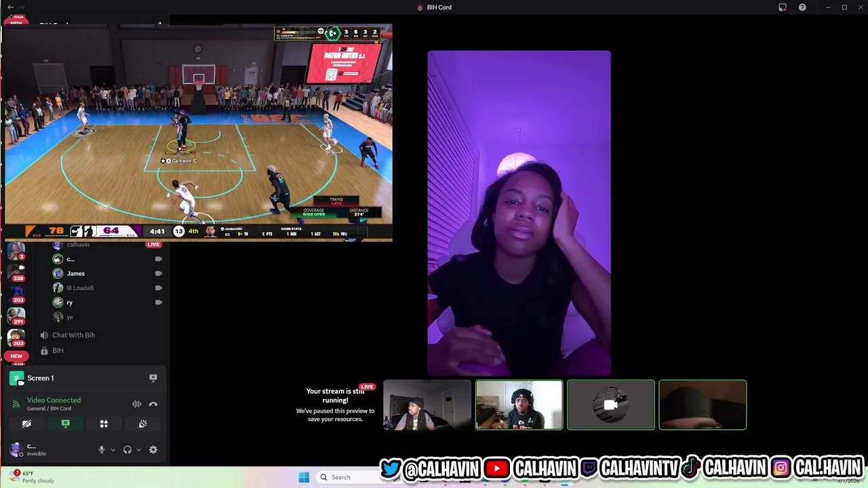Select participant tile with camera-off icon
Screen dimensions: 868x488
point(611,405)
